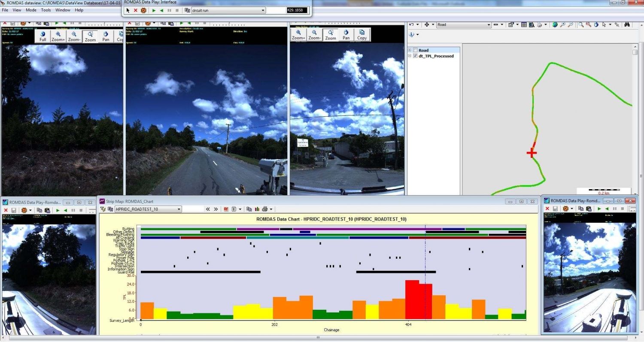Click play reverse arrow in Data Play Interface toolbar
Viewport: 644px width, 342px height.
click(x=161, y=10)
